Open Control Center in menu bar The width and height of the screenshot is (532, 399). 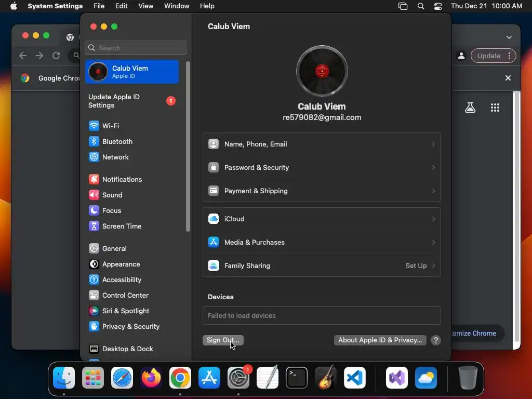pos(438,6)
